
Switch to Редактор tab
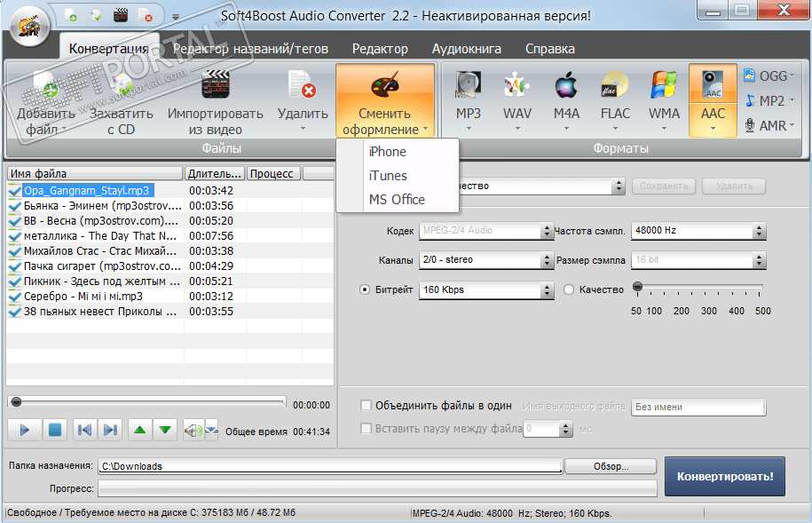tap(380, 49)
